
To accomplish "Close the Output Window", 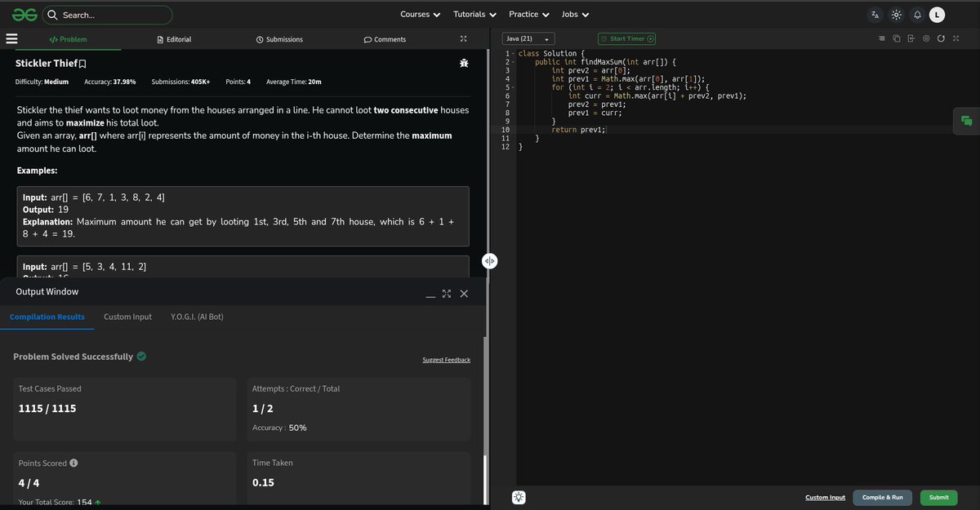I will coord(464,294).
